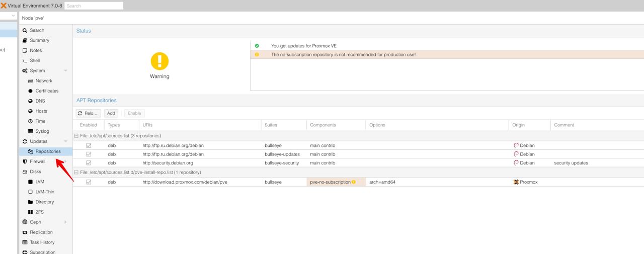Click the green check icon for Proxmox VE updates
The width and height of the screenshot is (644, 254).
tap(257, 46)
